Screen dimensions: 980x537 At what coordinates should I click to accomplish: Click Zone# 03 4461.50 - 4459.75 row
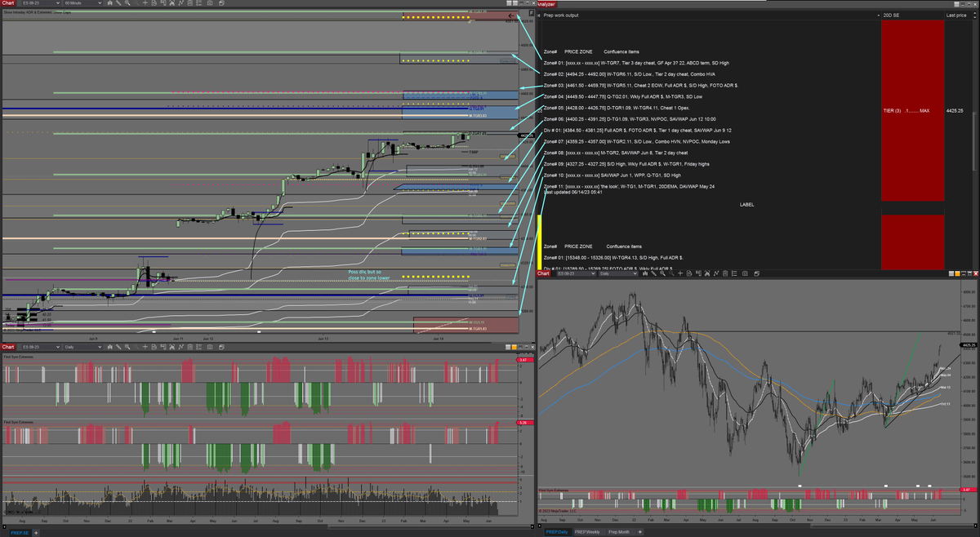point(640,86)
